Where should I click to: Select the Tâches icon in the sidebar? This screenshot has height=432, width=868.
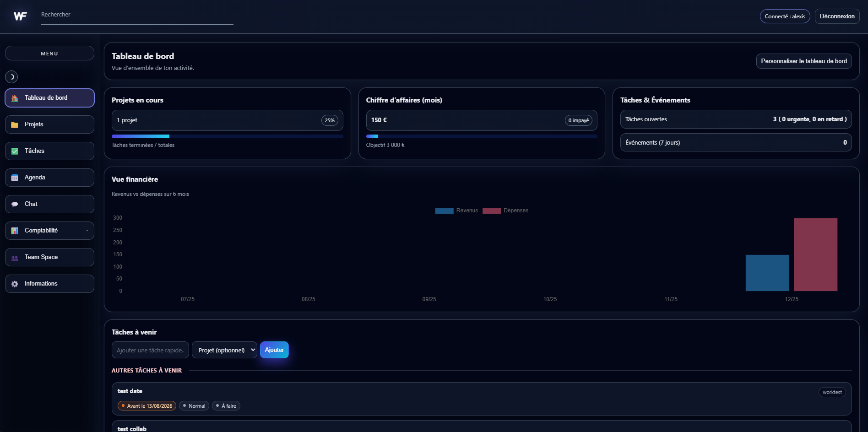[x=14, y=151]
